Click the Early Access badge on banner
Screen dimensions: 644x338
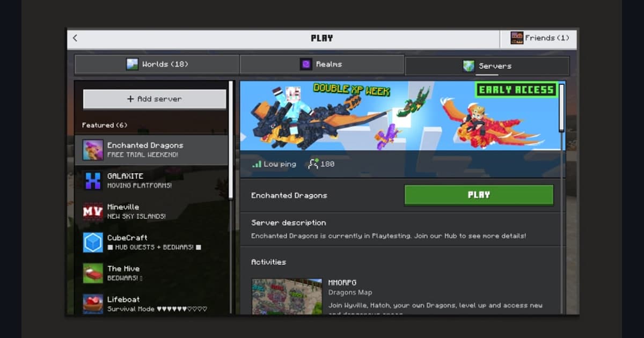tap(516, 90)
